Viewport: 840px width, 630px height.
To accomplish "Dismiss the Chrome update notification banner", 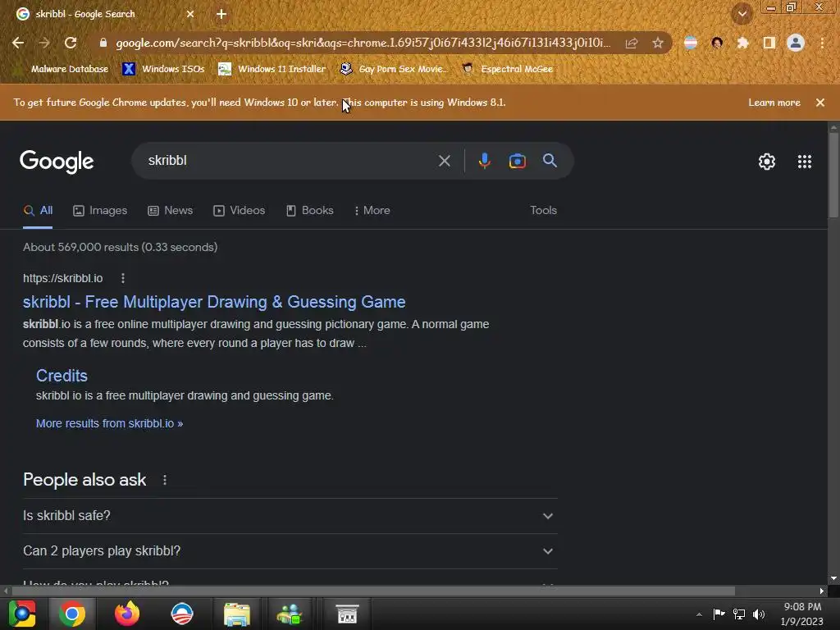I will coord(820,103).
